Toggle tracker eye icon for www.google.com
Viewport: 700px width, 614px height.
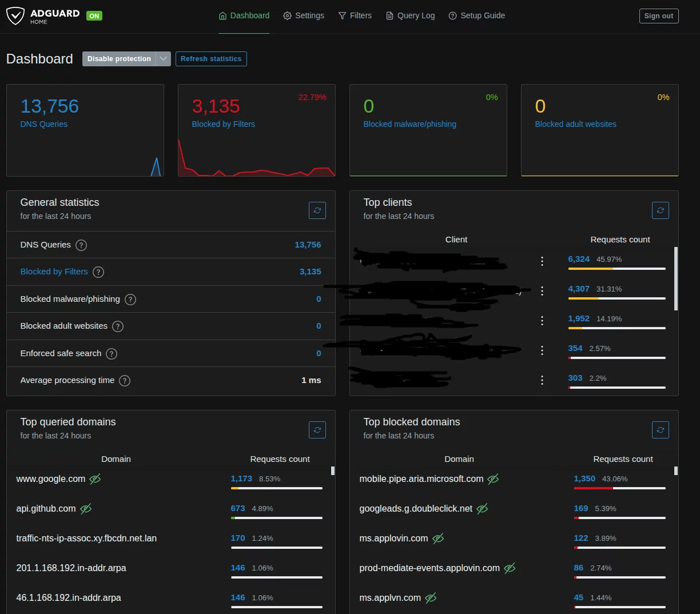(95, 479)
